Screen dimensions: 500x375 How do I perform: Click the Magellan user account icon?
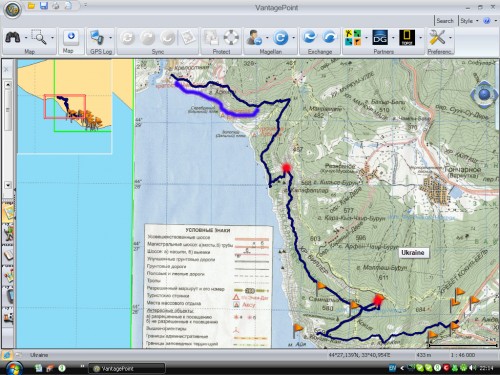point(254,38)
